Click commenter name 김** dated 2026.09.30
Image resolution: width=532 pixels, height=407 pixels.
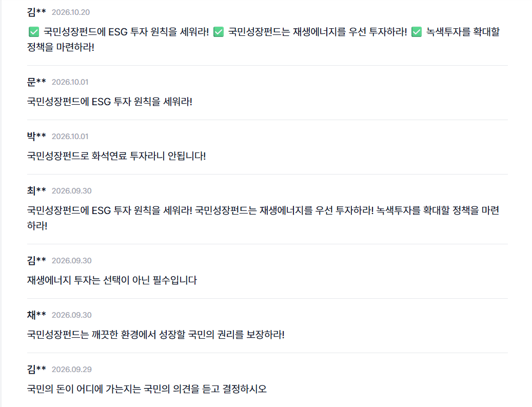click(x=36, y=260)
